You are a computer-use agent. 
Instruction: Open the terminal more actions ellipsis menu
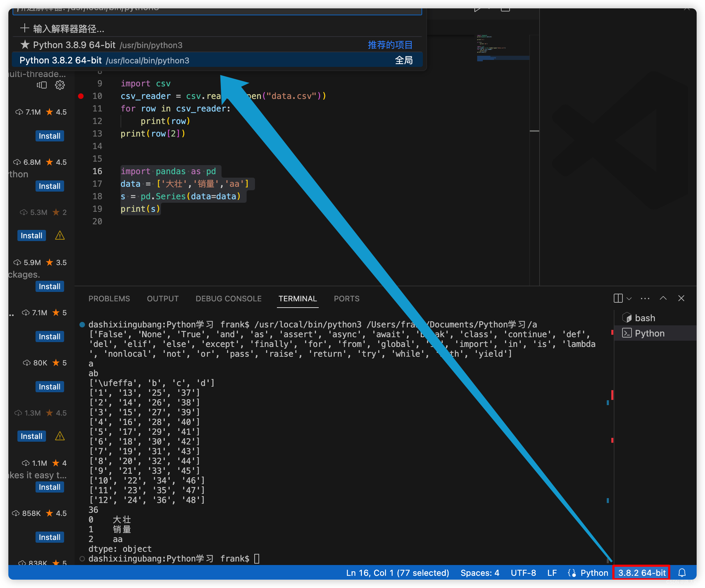coord(645,298)
